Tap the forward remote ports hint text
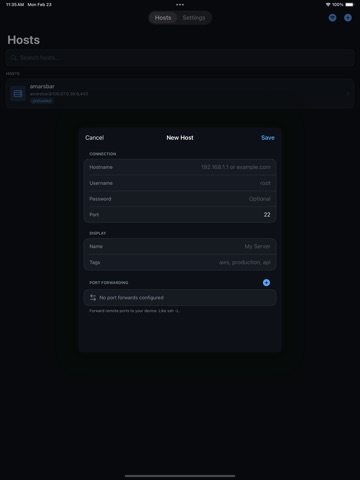The height and width of the screenshot is (480, 360). (x=134, y=311)
